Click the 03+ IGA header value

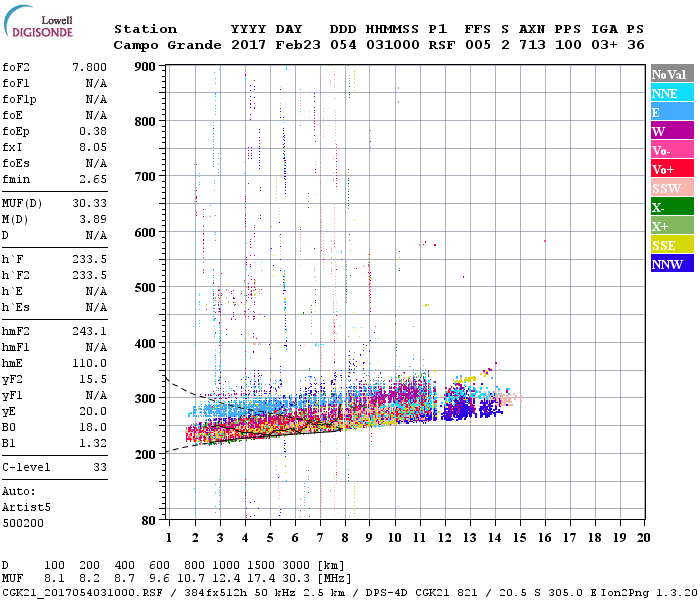604,45
